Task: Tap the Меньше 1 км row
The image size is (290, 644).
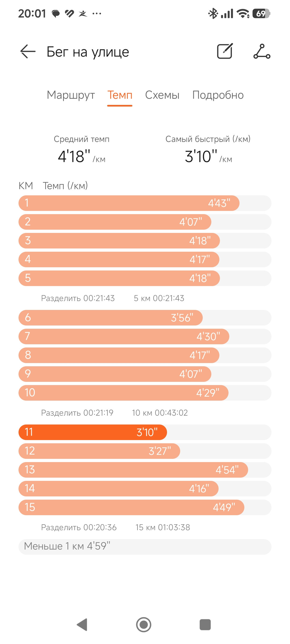Action: pos(145,547)
